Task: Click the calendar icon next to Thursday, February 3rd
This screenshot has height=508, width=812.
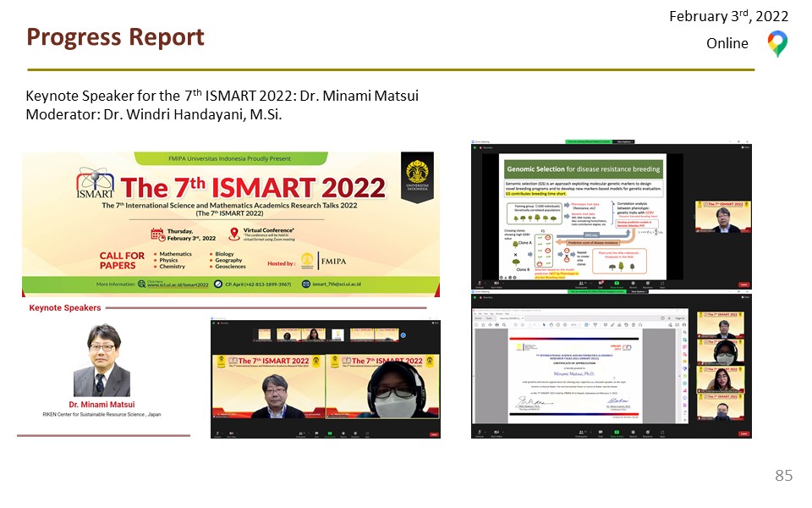Action: point(157,235)
